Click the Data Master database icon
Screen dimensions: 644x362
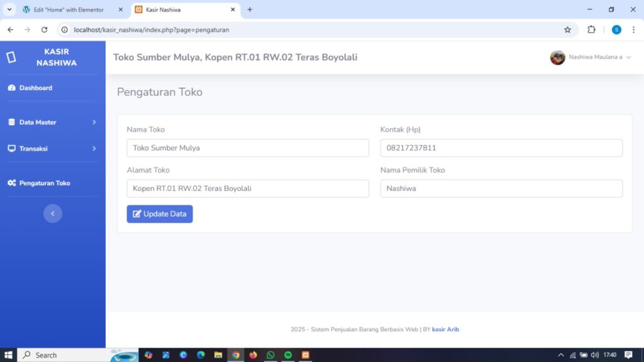(11, 122)
